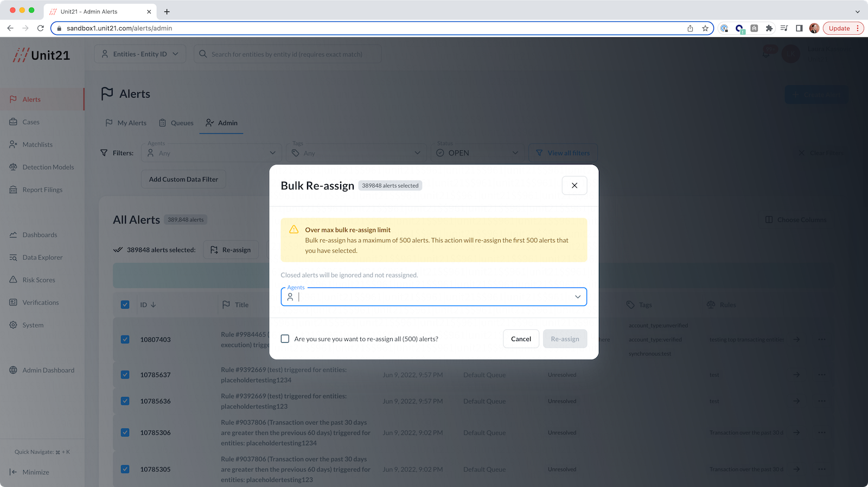Click Cancel in the Bulk Re-assign dialog
Image resolution: width=868 pixels, height=487 pixels.
click(521, 339)
